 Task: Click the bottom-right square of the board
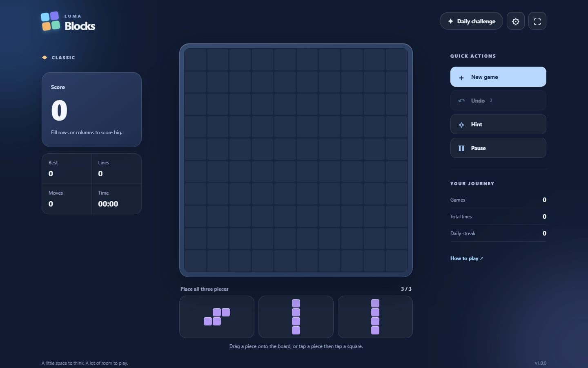click(396, 261)
